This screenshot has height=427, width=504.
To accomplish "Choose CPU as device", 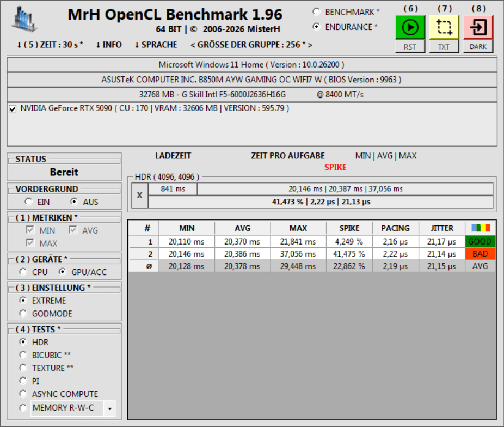I will 23,272.
